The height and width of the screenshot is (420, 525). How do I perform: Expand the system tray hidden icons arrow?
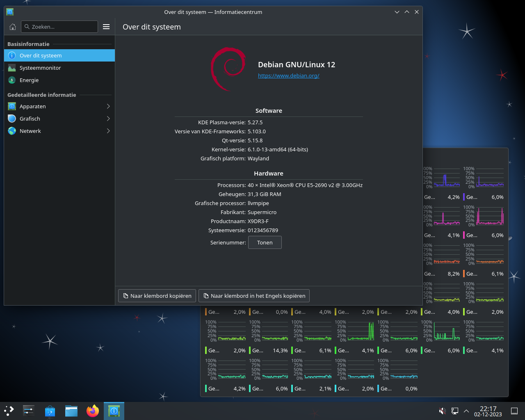466,411
